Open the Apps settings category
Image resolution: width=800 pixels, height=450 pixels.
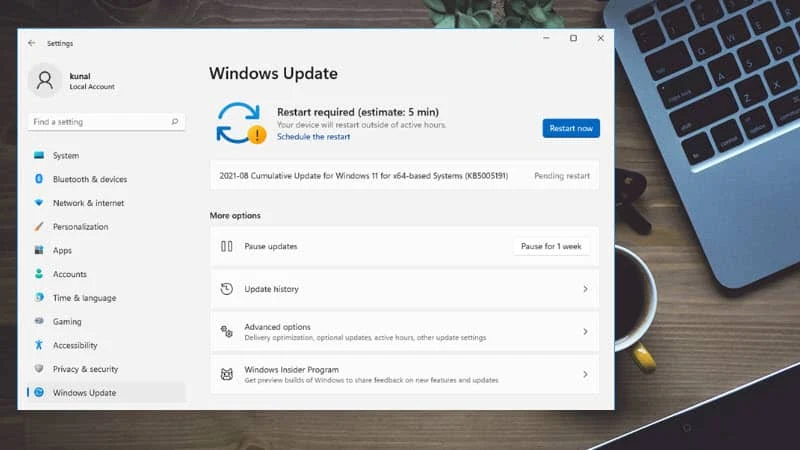point(106,250)
